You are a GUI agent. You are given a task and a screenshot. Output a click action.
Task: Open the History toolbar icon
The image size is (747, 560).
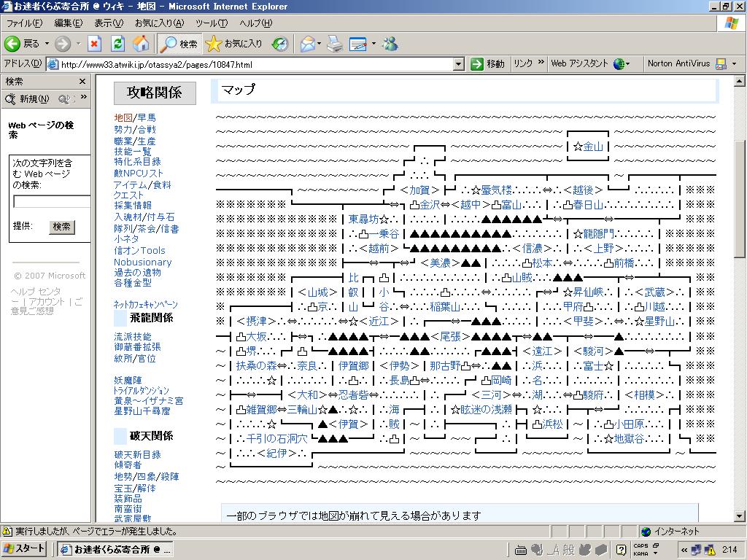[280, 44]
